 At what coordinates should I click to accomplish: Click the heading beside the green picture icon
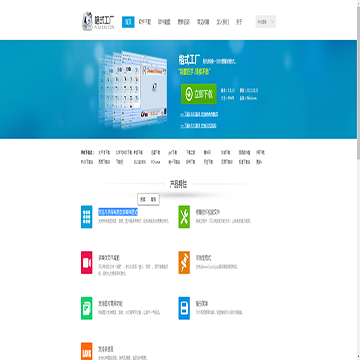pyautogui.click(x=110, y=304)
